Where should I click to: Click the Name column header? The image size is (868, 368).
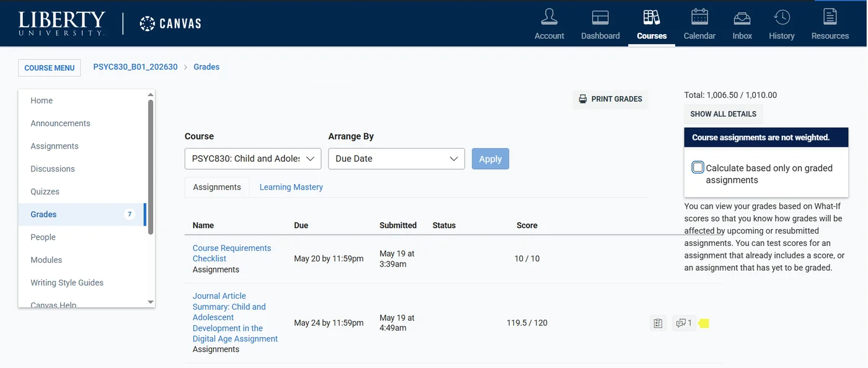(x=203, y=226)
